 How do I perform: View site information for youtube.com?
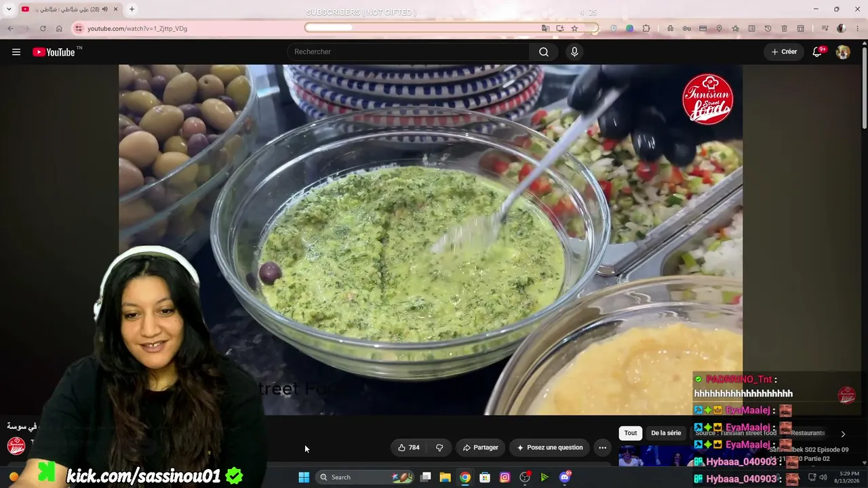(78, 28)
